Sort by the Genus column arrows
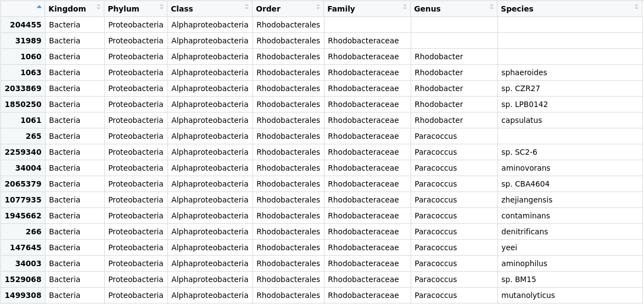Screen dimensions: 644x304 tap(491, 7)
